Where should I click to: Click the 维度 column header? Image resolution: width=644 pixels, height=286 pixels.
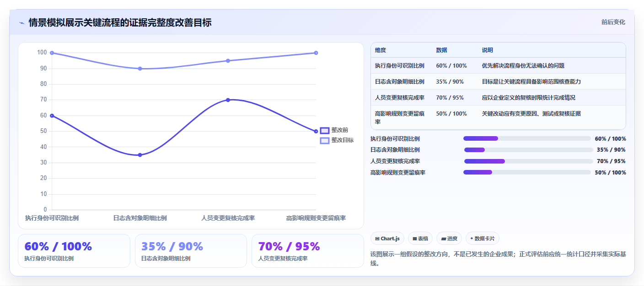pyautogui.click(x=381, y=50)
